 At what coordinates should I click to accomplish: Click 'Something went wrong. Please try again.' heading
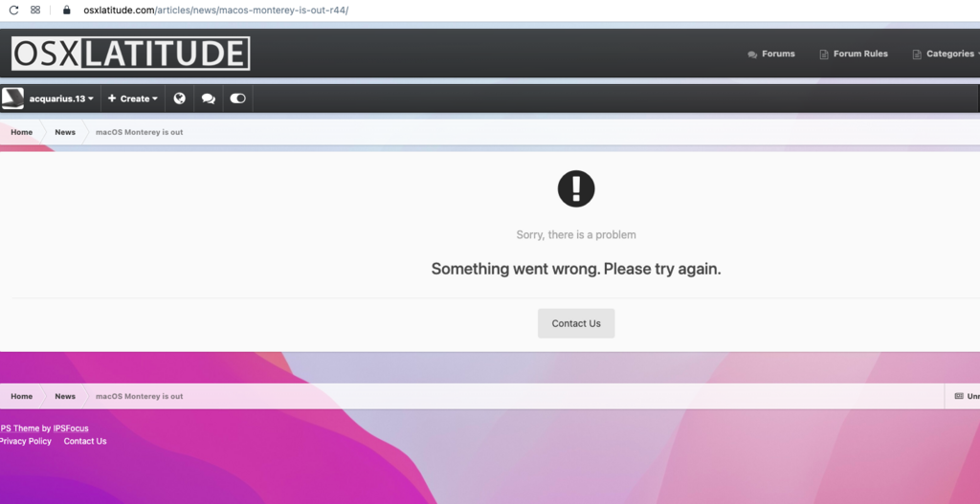576,269
